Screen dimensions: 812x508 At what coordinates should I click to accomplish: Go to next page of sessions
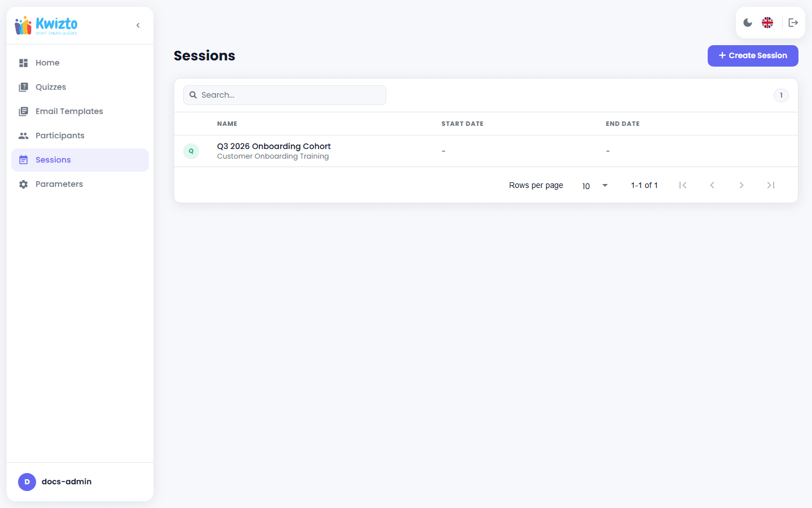[x=742, y=185]
